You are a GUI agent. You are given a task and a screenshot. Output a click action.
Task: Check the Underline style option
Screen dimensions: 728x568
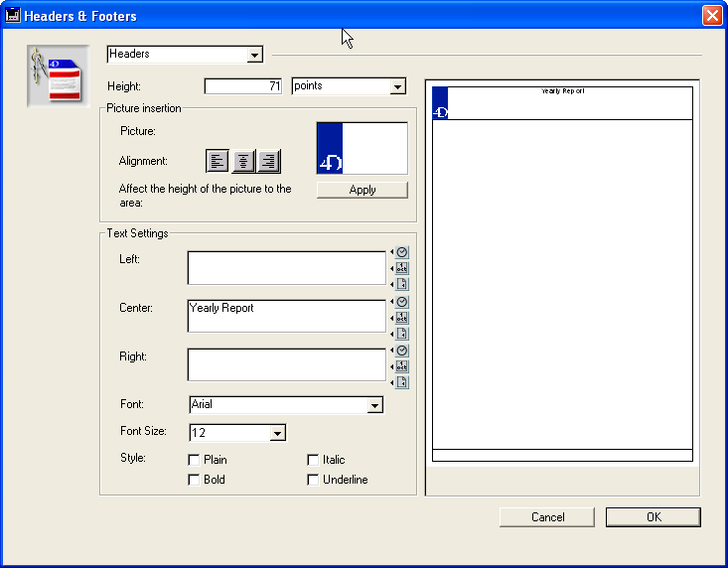coord(314,480)
